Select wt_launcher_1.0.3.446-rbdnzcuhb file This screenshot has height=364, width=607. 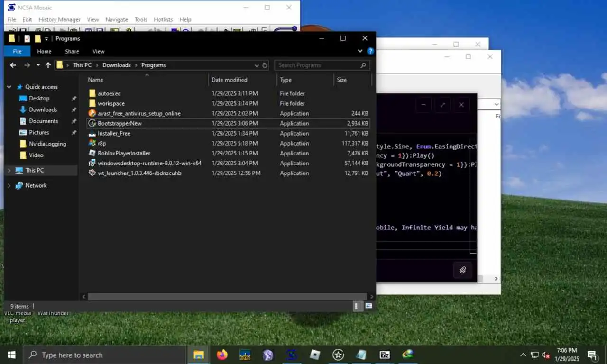click(139, 173)
